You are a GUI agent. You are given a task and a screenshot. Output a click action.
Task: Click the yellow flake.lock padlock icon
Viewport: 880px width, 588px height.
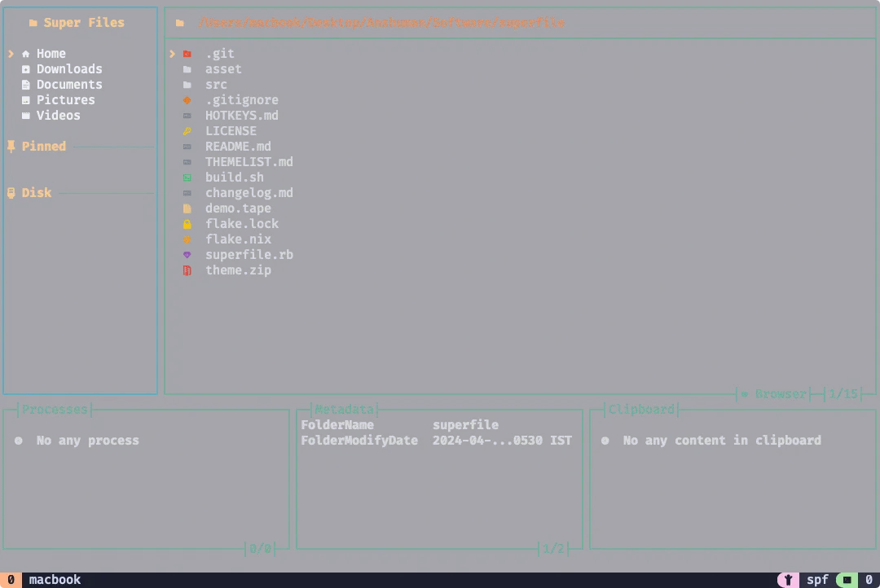(x=187, y=224)
